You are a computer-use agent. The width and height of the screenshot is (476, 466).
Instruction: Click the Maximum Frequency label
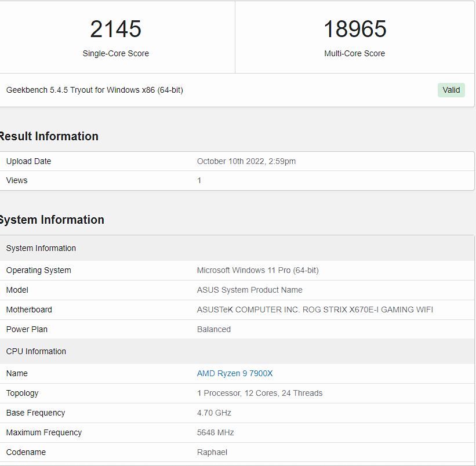(44, 432)
